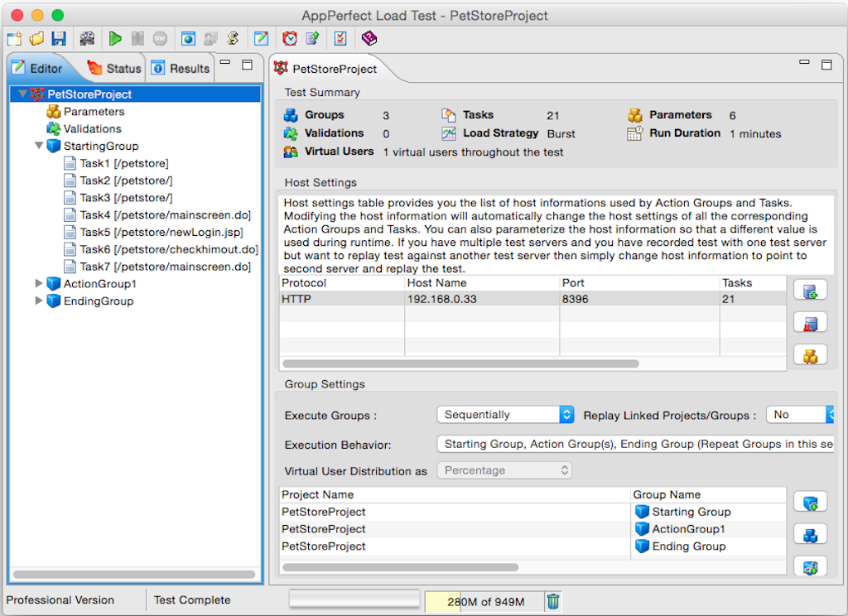Click the yellow script scroll toolbar icon
Viewport: 848px width, 616px height.
coord(233,38)
